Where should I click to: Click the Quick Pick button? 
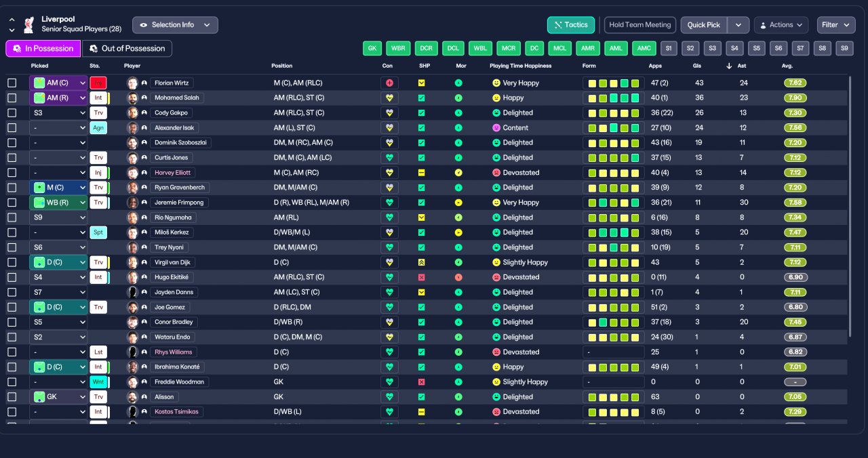click(704, 25)
